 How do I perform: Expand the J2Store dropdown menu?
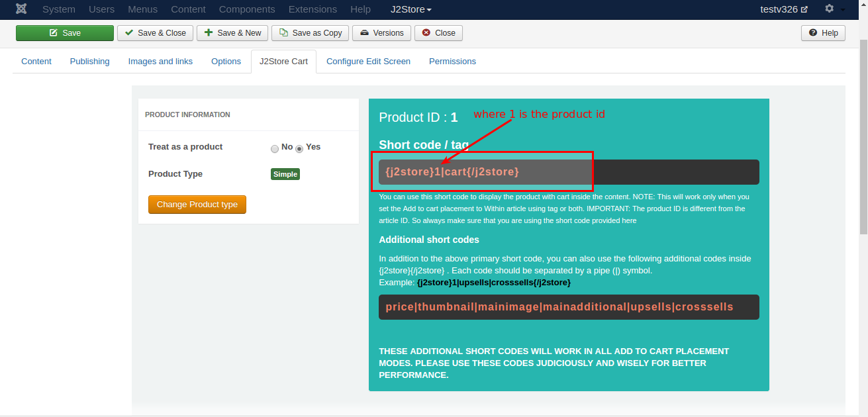(x=411, y=9)
